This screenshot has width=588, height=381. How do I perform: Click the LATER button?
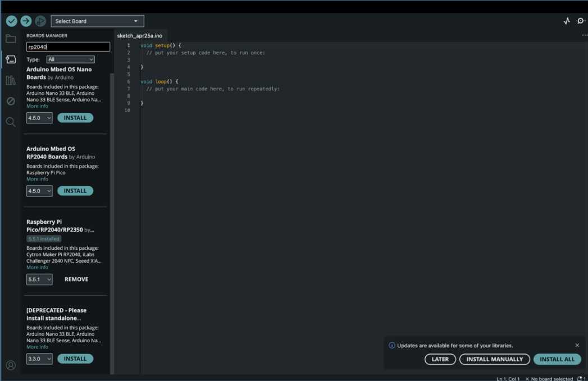pos(440,359)
